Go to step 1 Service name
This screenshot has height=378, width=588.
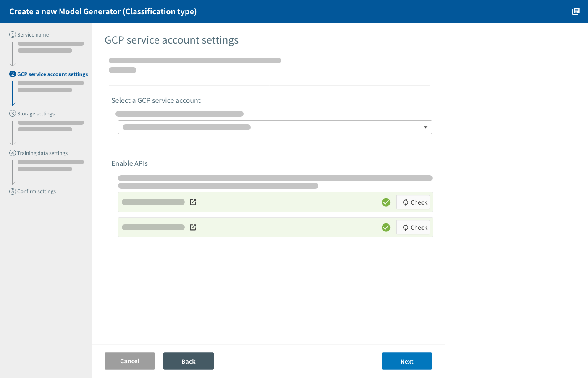coord(29,34)
